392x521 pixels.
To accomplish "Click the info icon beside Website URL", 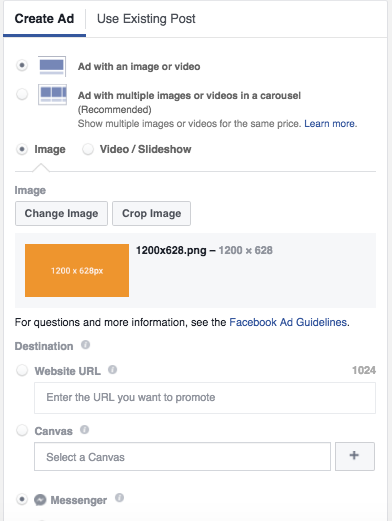I will 113,370.
